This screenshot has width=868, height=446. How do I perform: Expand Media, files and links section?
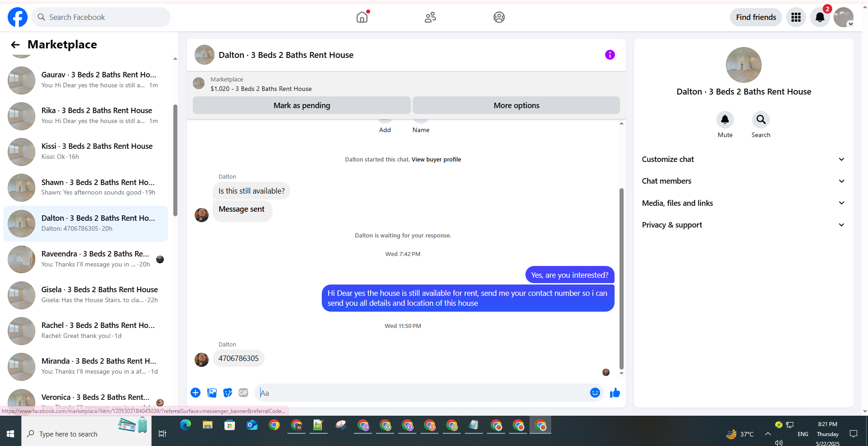point(744,203)
